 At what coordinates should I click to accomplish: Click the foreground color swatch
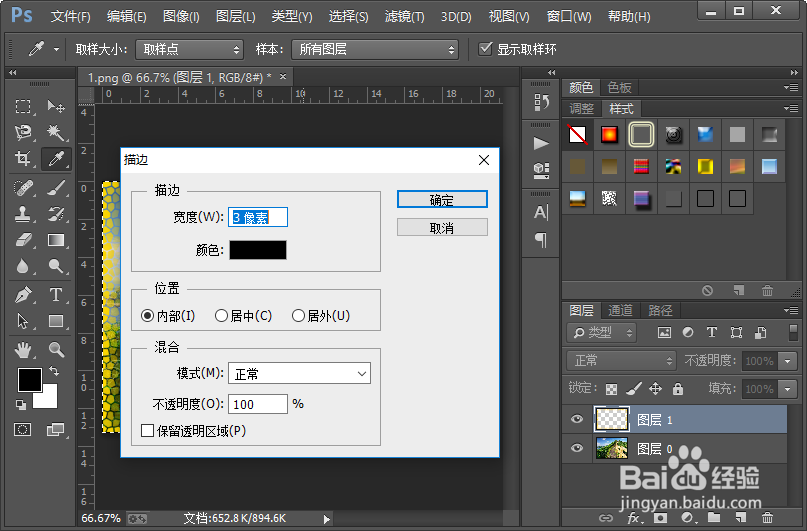(30, 380)
